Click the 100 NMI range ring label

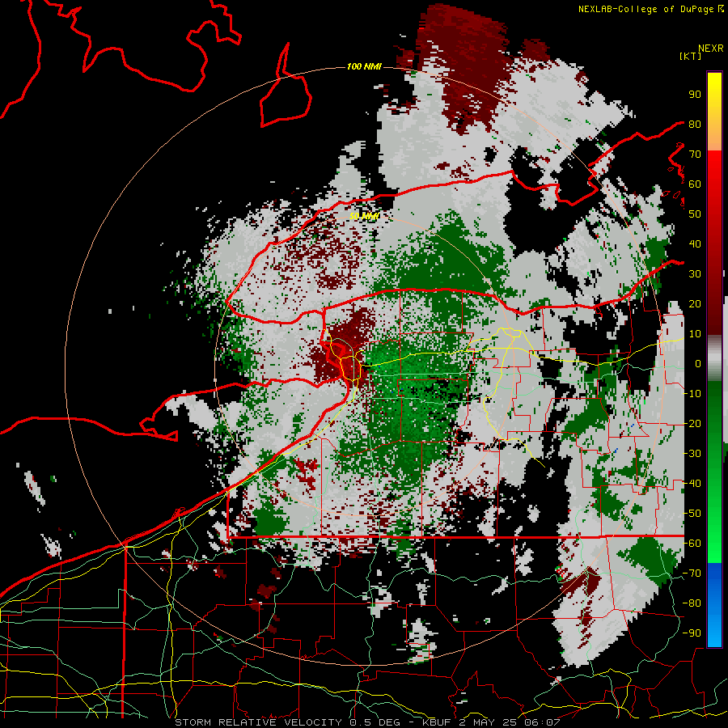tap(364, 66)
